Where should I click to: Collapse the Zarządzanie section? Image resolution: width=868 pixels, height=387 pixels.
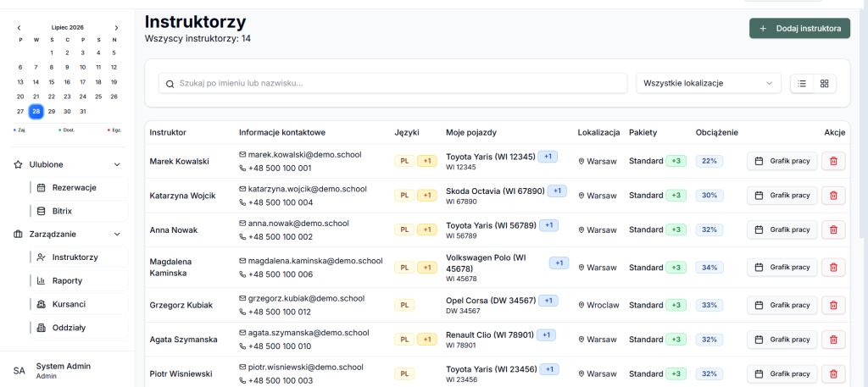(x=117, y=234)
